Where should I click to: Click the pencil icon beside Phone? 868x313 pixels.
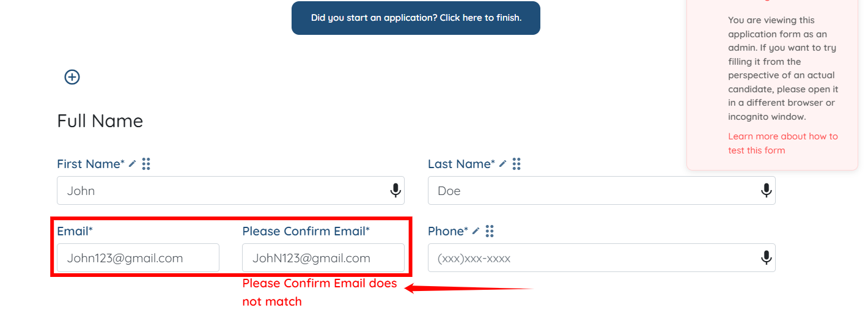[476, 231]
